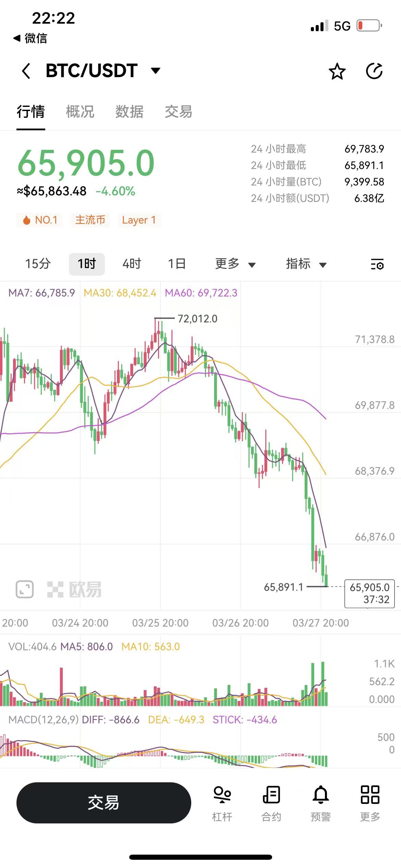Tap the 主流币 category tag
This screenshot has width=401, height=868.
[x=90, y=220]
